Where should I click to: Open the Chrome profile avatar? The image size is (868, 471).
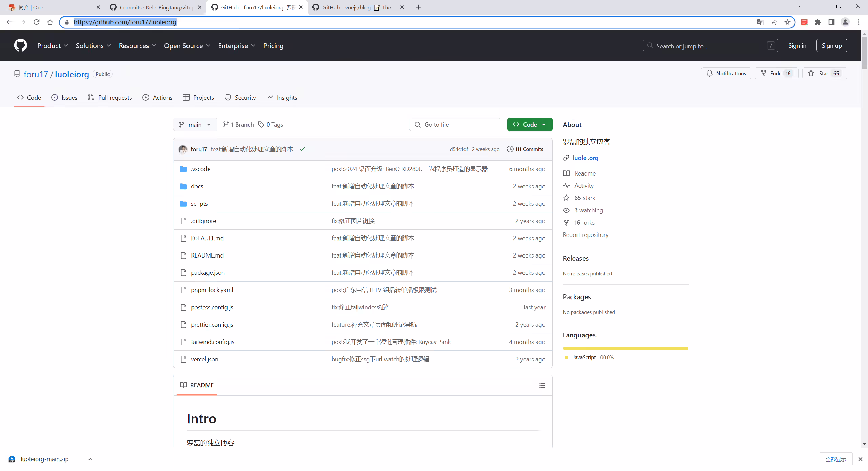(845, 22)
